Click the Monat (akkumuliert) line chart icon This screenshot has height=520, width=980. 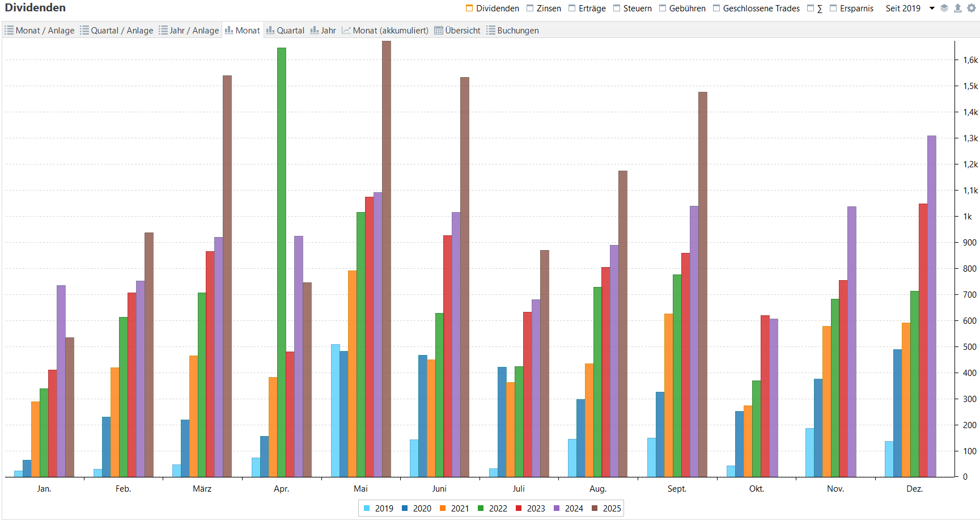(x=346, y=31)
